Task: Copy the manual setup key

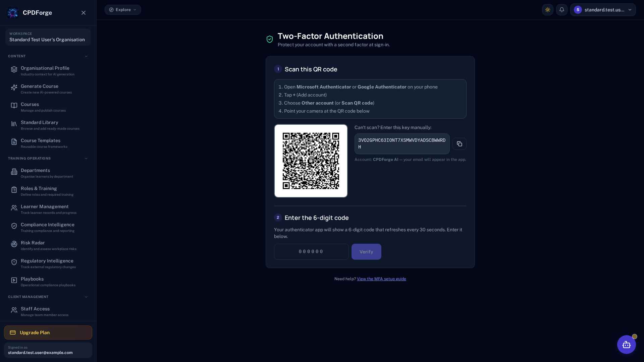Action: pos(460,144)
